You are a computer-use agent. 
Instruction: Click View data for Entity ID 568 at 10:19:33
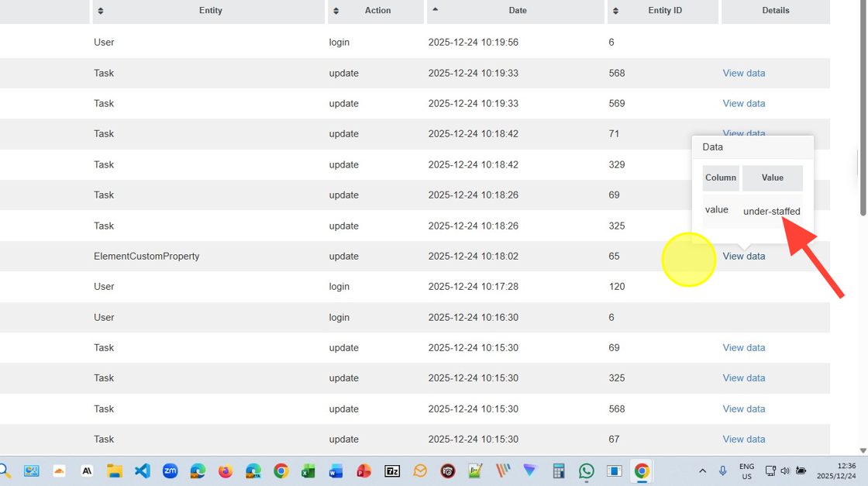point(743,73)
